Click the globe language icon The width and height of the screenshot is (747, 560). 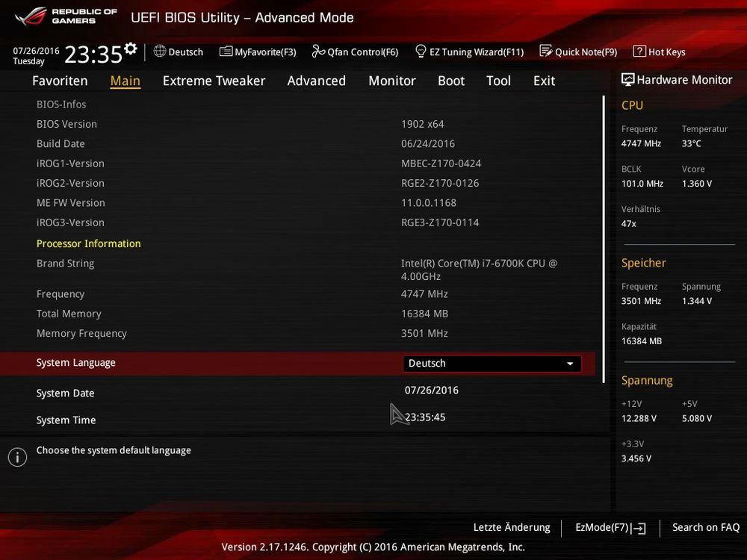click(x=160, y=52)
